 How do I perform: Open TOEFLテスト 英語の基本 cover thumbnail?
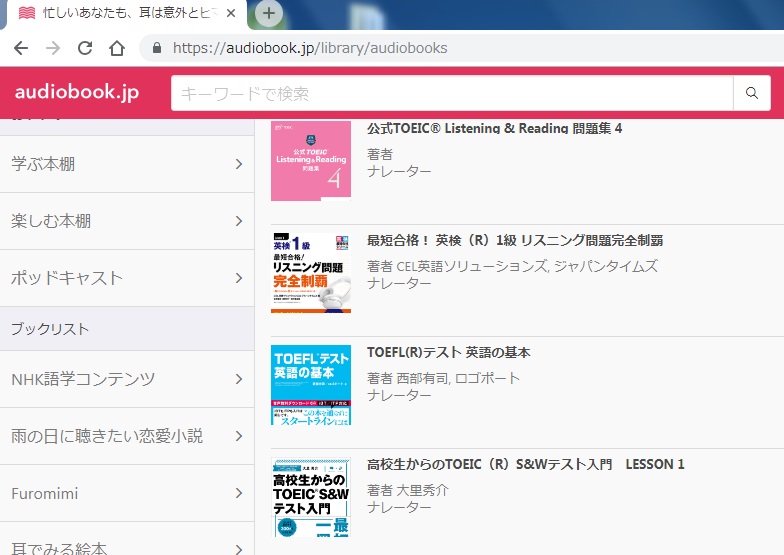[311, 384]
